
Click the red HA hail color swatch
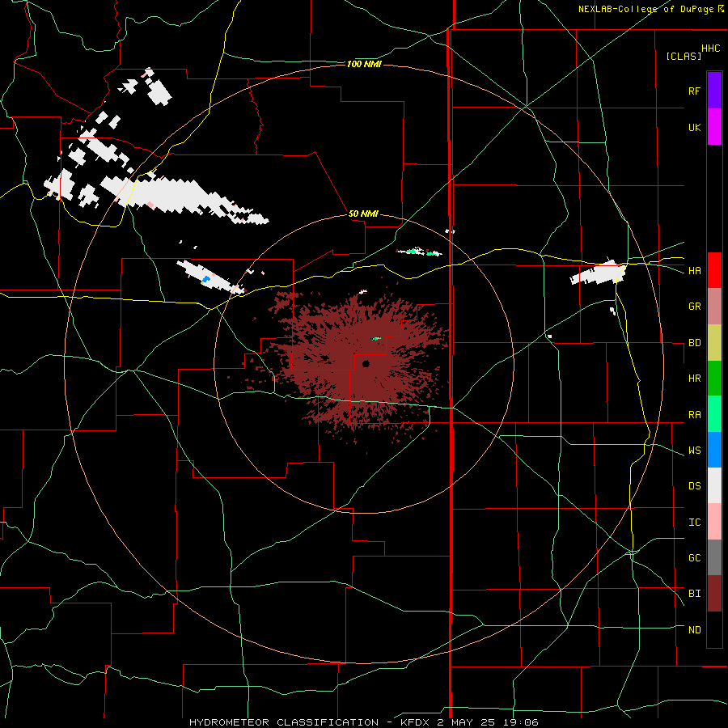point(714,270)
